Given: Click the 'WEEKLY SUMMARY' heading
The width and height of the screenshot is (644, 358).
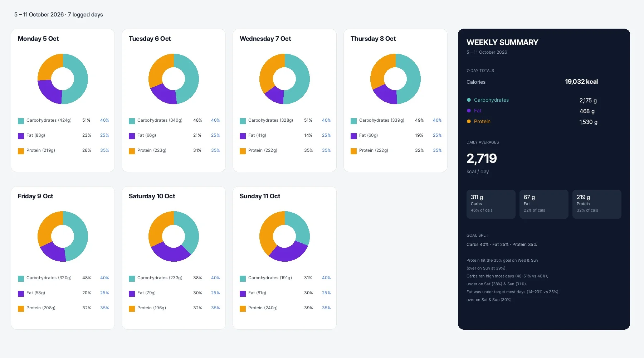Looking at the screenshot, I should coord(502,42).
